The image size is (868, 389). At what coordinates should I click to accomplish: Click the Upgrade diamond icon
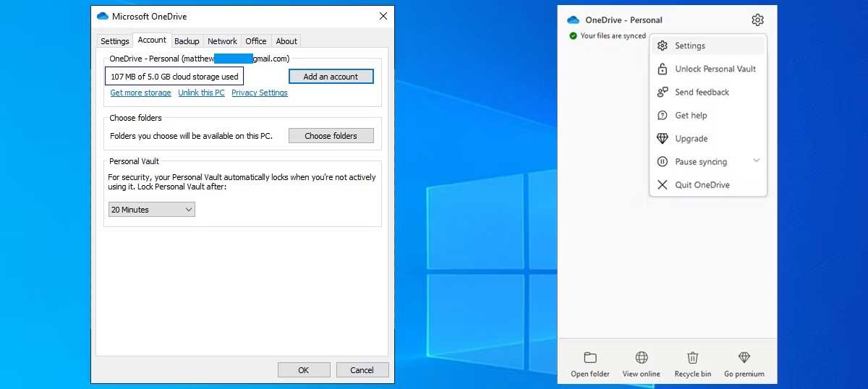pos(662,138)
